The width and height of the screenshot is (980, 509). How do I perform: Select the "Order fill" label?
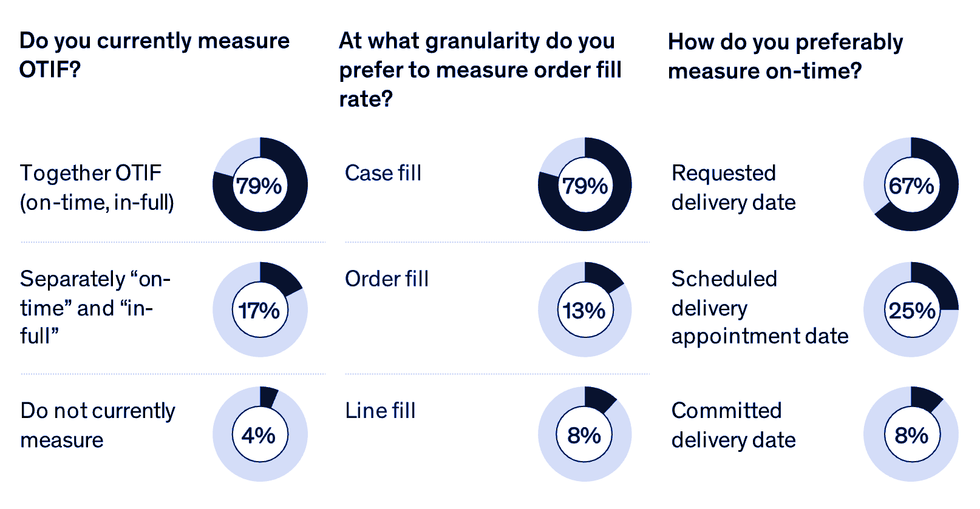387,279
